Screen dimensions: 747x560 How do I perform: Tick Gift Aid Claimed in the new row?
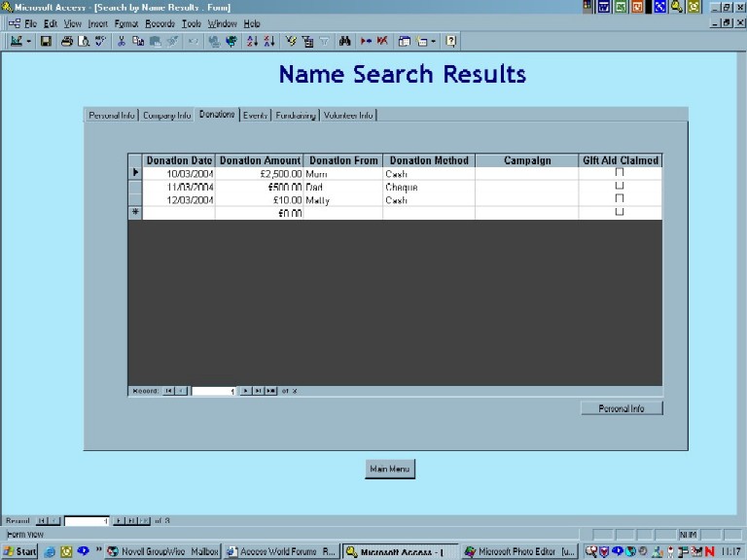click(620, 211)
